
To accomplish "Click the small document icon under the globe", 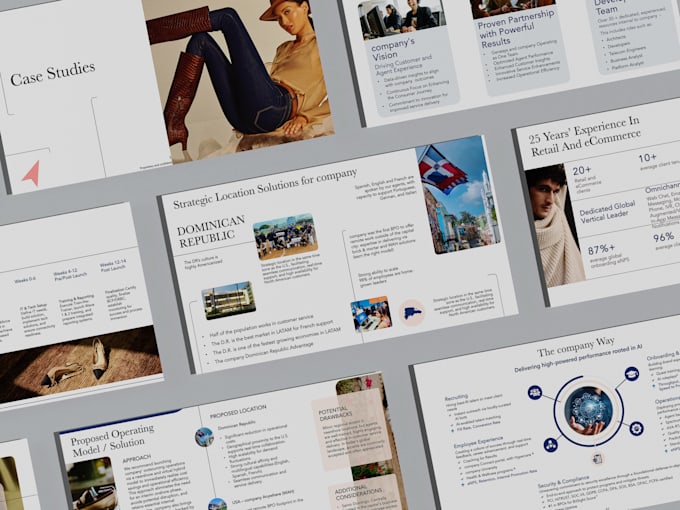I will [x=597, y=458].
